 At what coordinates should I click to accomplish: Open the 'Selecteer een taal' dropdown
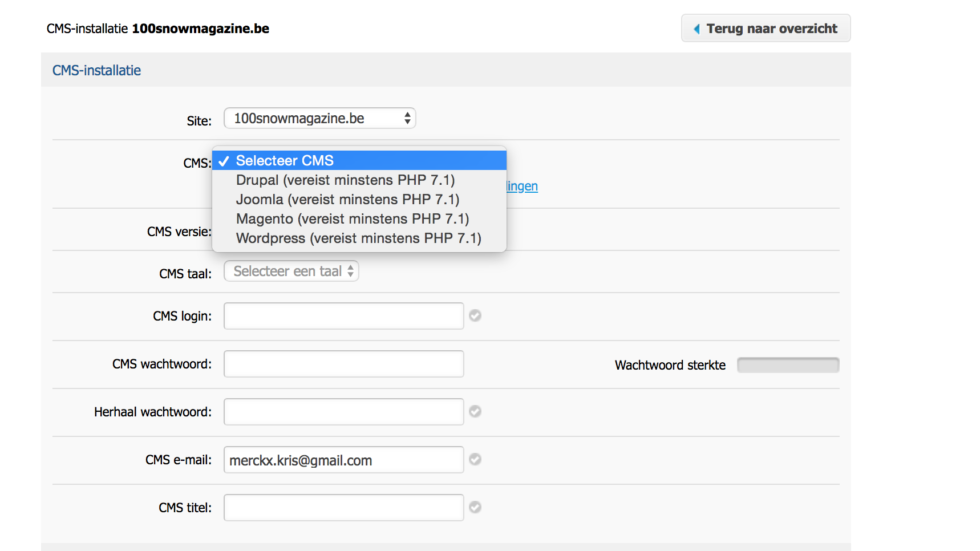(291, 271)
